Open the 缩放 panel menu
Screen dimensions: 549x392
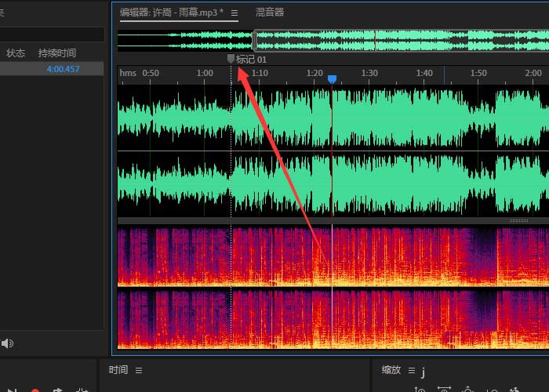point(410,370)
